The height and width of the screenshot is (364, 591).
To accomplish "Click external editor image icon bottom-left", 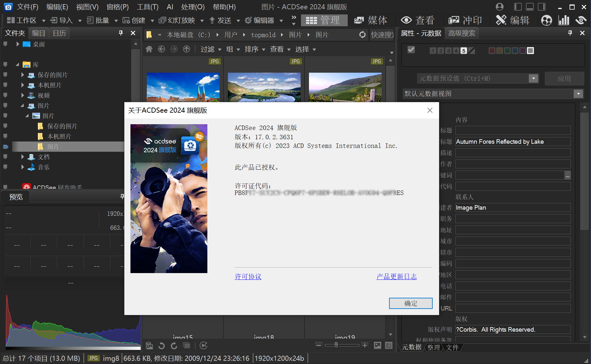I will coord(149,345).
